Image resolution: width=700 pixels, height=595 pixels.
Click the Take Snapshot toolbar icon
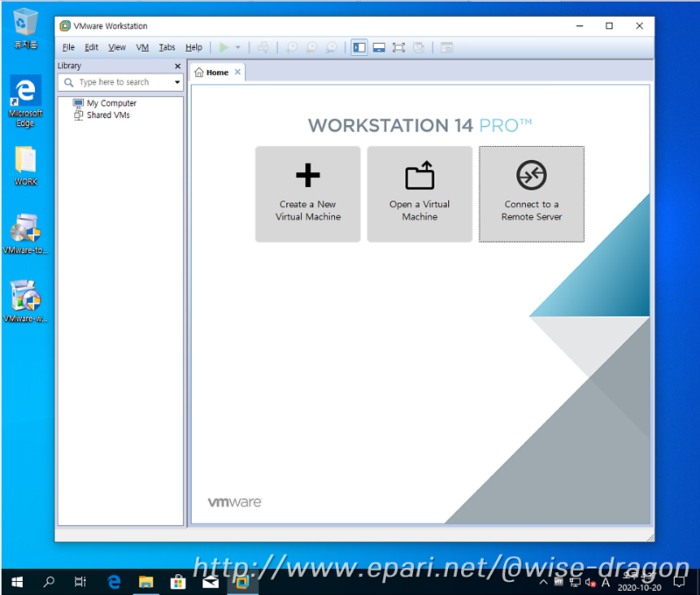pos(292,47)
